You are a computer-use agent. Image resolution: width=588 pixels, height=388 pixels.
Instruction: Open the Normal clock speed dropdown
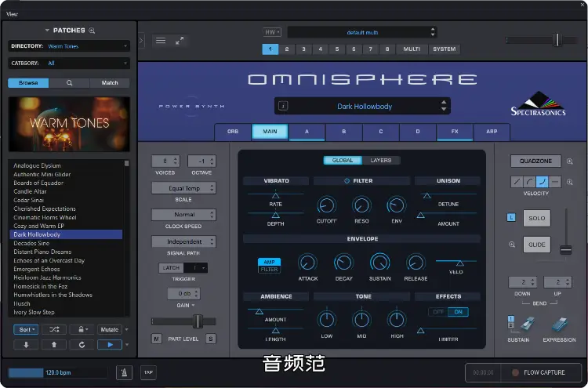[183, 215]
